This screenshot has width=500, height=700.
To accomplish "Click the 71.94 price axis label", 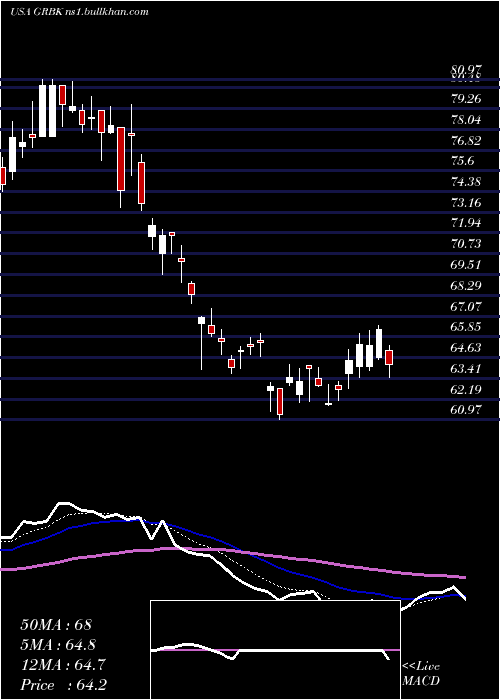I will pyautogui.click(x=466, y=223).
